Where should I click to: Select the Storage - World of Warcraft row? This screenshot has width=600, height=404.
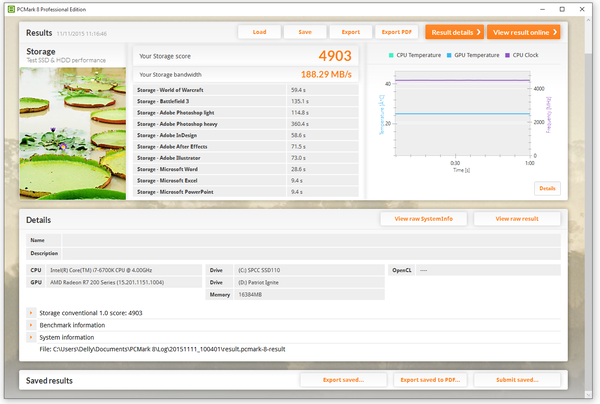[x=246, y=90]
